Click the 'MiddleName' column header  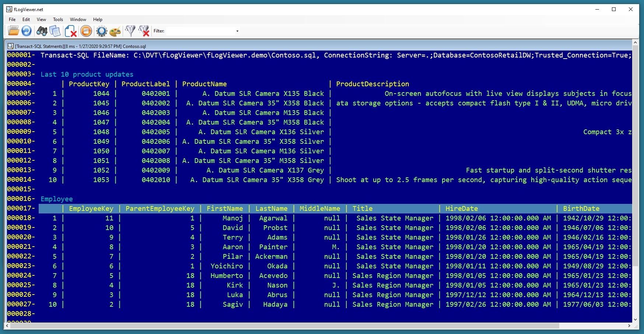320,209
